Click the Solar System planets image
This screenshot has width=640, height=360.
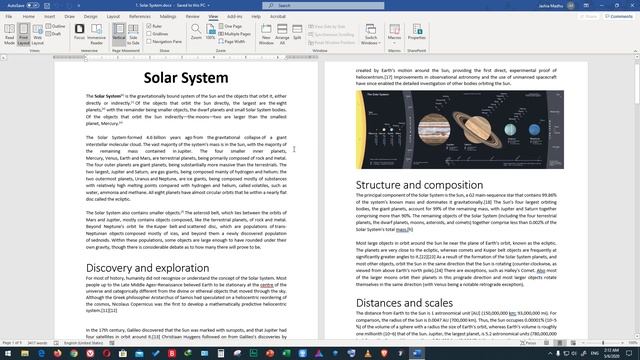[460, 129]
